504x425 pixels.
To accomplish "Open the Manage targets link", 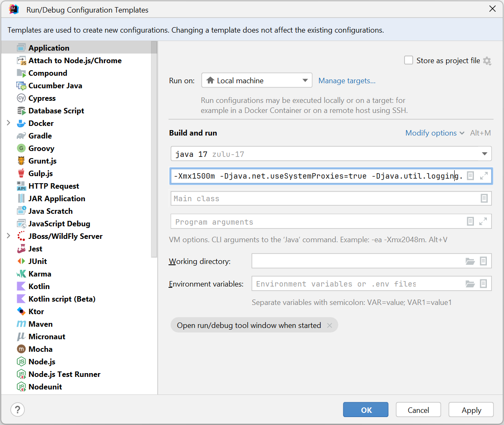I will tap(347, 81).
